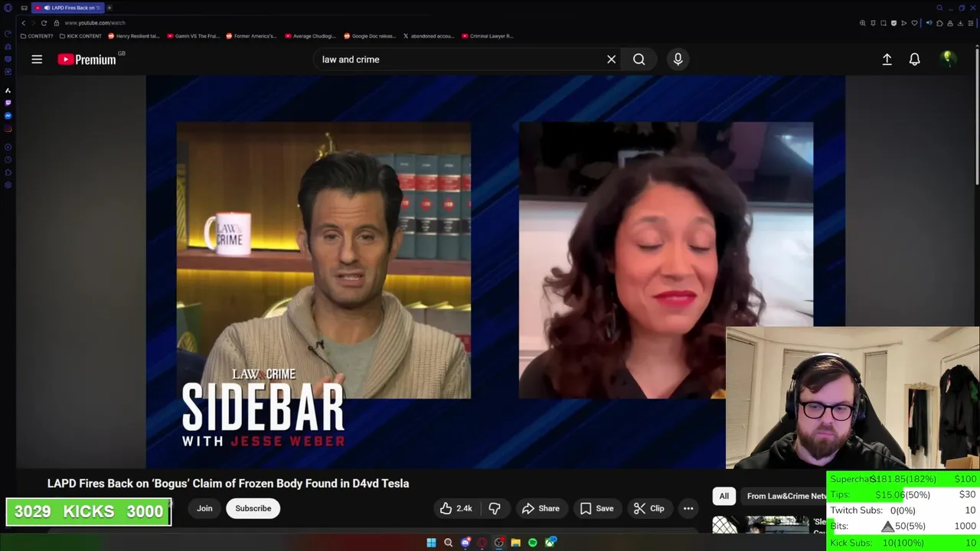Open browser profile person icon
Viewport: 980px width, 551px height.
click(950, 23)
